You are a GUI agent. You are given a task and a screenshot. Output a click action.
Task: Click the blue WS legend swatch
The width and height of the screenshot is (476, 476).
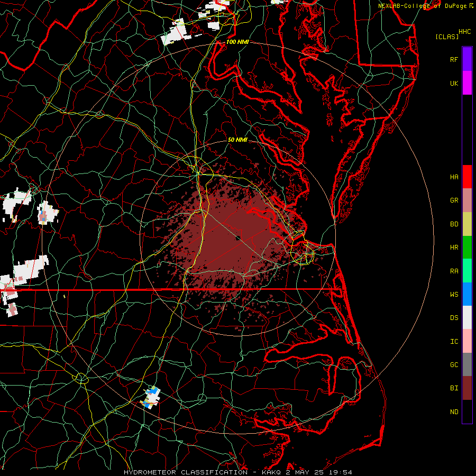coord(467,294)
